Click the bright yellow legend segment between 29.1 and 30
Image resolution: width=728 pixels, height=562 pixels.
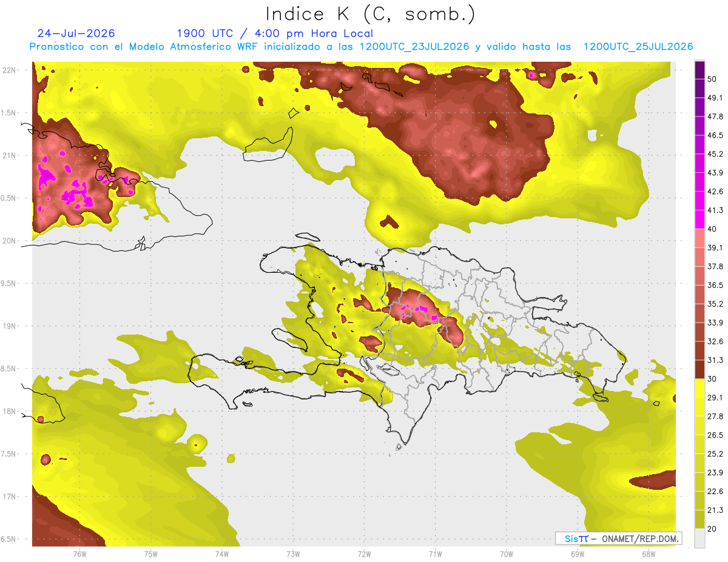tap(700, 388)
